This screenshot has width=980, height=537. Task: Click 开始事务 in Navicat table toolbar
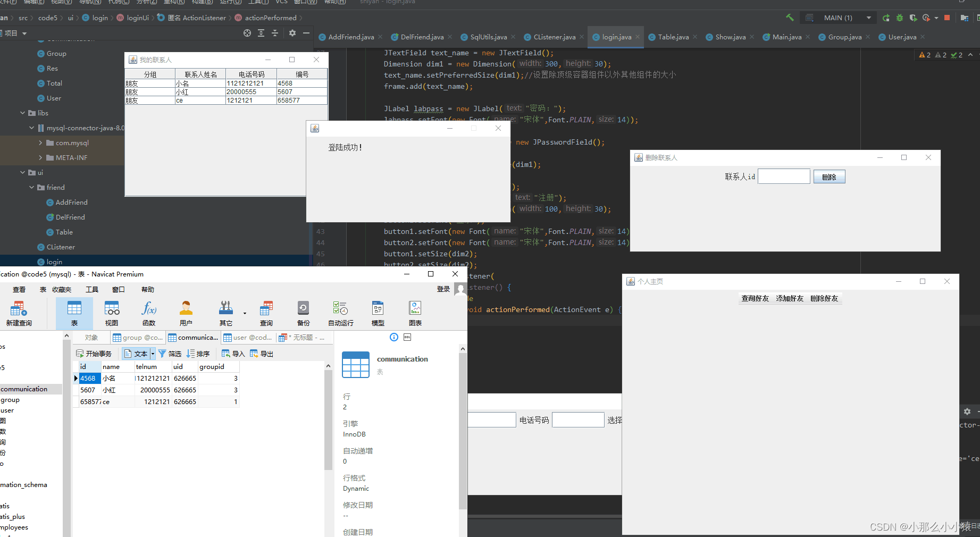(94, 354)
